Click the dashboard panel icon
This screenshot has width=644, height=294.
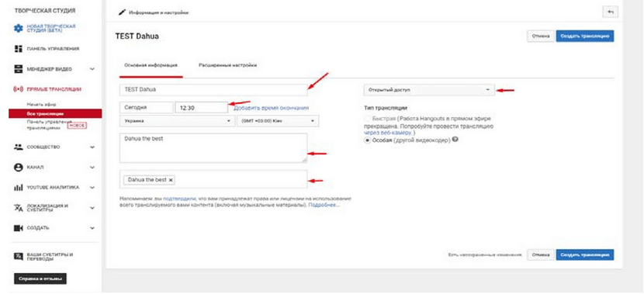18,49
